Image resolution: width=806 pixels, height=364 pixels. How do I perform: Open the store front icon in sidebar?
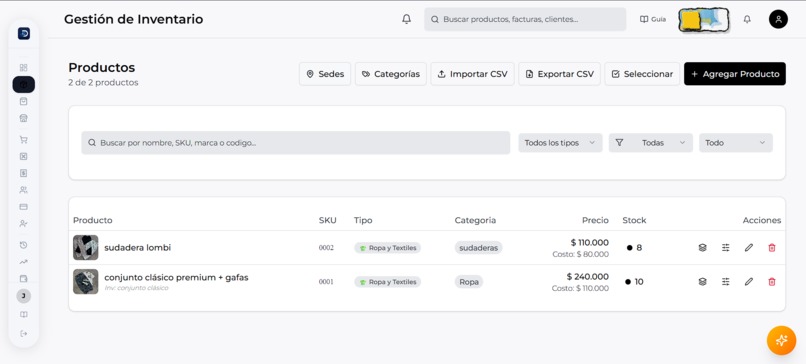23,118
